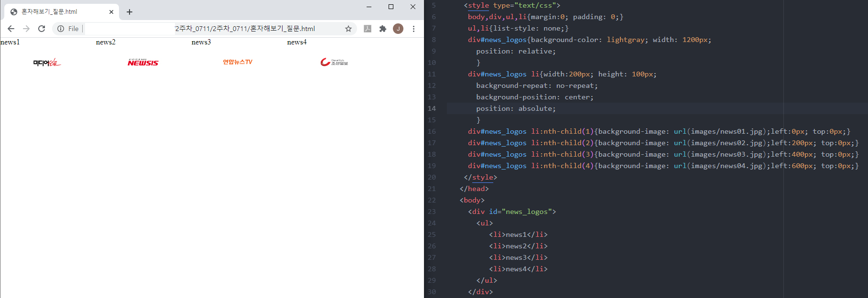Click 'background-repeat: no-repeat;' code line

537,85
